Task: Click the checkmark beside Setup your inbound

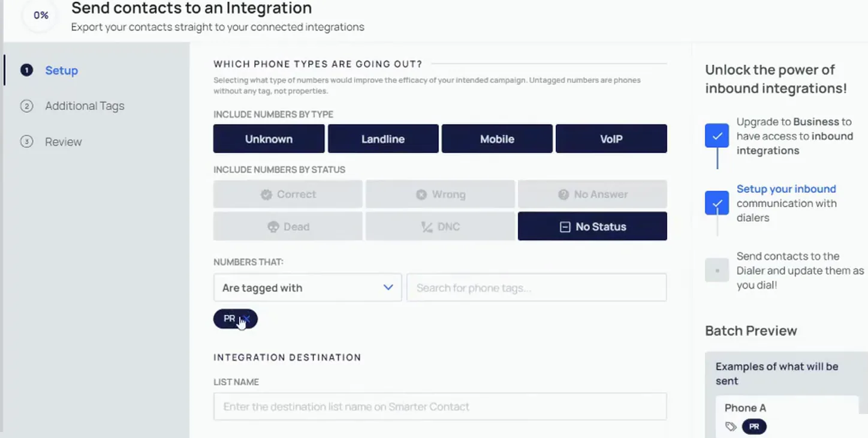Action: point(717,203)
